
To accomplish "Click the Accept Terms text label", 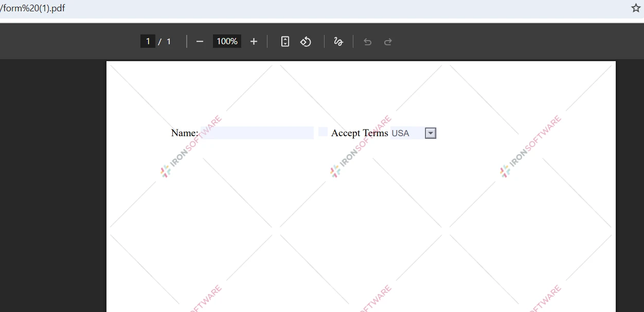I will click(360, 133).
